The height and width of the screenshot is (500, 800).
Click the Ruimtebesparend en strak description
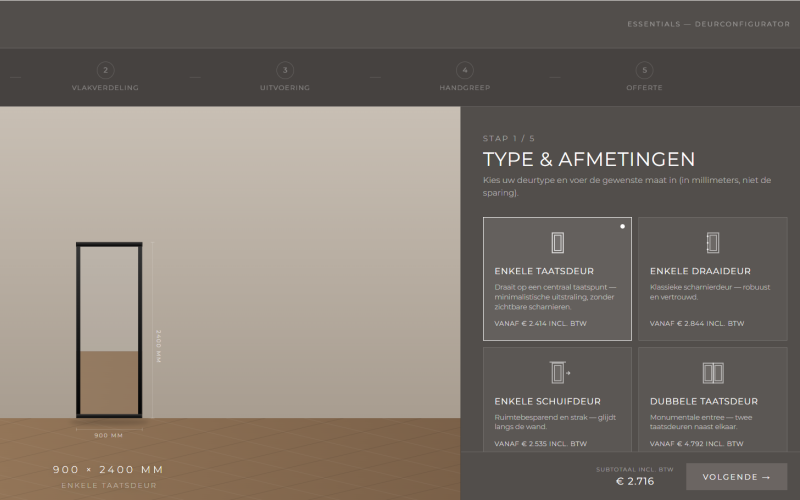click(x=555, y=422)
